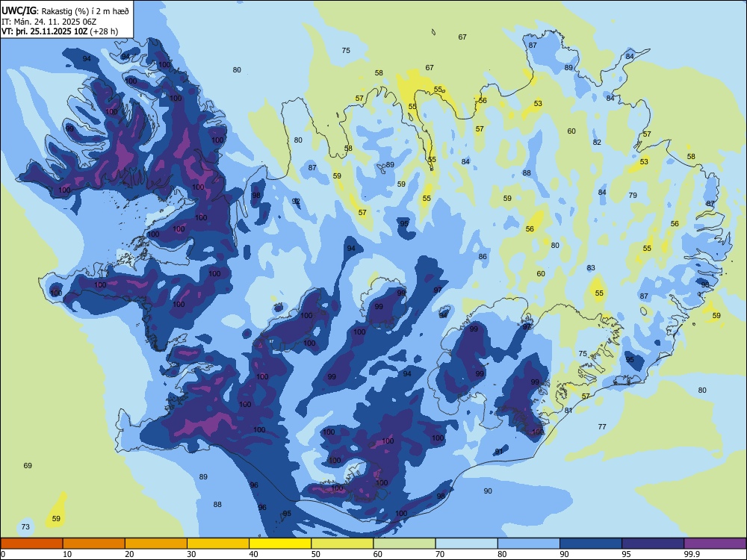The image size is (747, 560).
Task: Click the dark orange 0–10 legend swatch
Action: 31,544
